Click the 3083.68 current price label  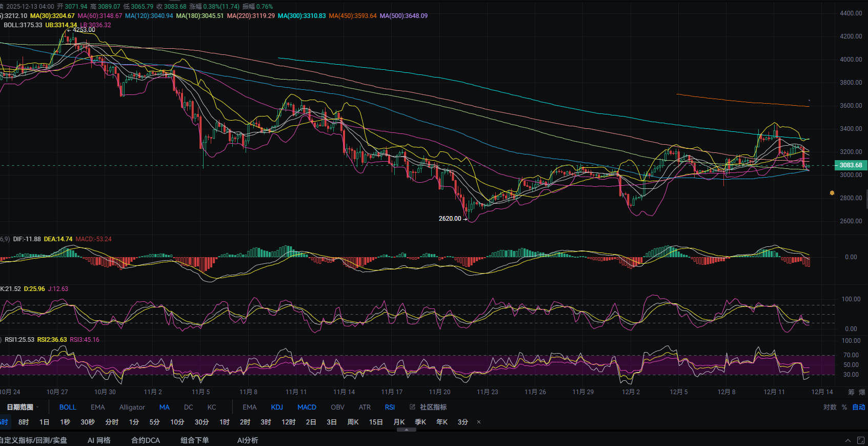pyautogui.click(x=851, y=165)
